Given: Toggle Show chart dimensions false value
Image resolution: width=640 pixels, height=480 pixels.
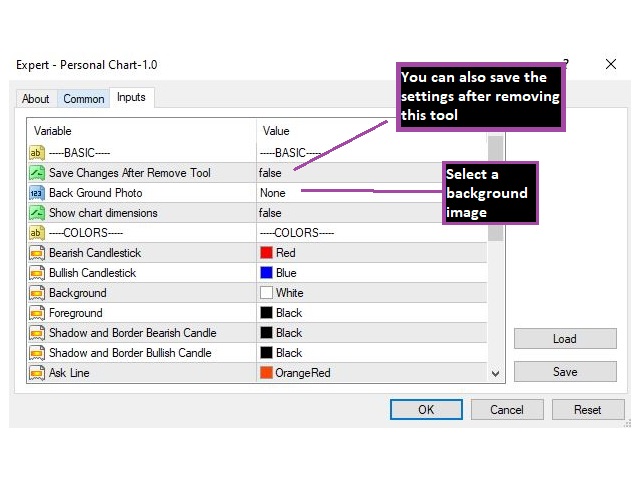Looking at the screenshot, I should pyautogui.click(x=270, y=213).
